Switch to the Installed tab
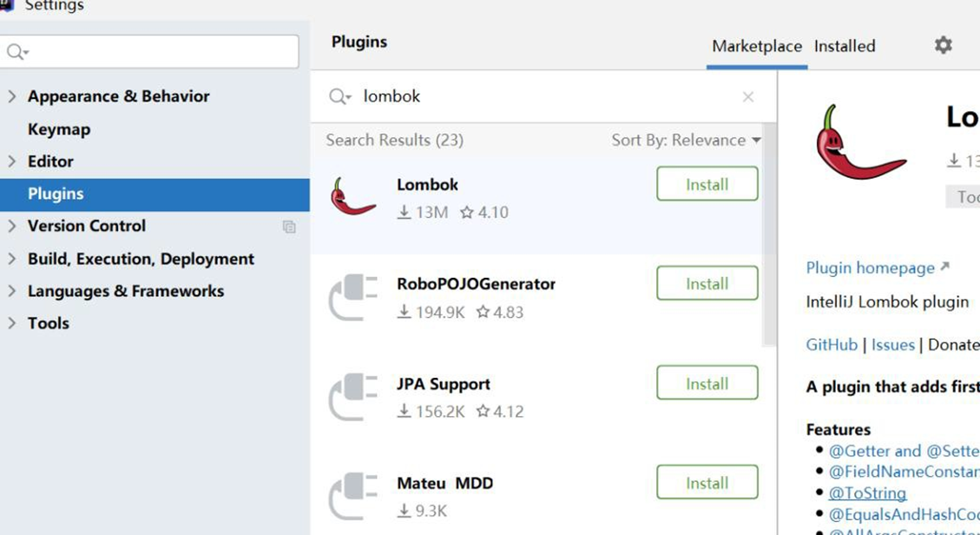980x535 pixels. [845, 46]
